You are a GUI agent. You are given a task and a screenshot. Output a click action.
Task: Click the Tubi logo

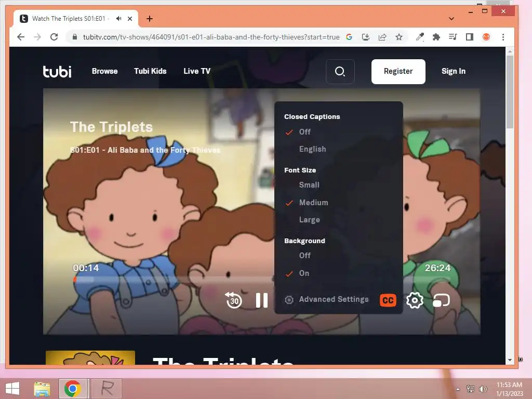point(57,71)
